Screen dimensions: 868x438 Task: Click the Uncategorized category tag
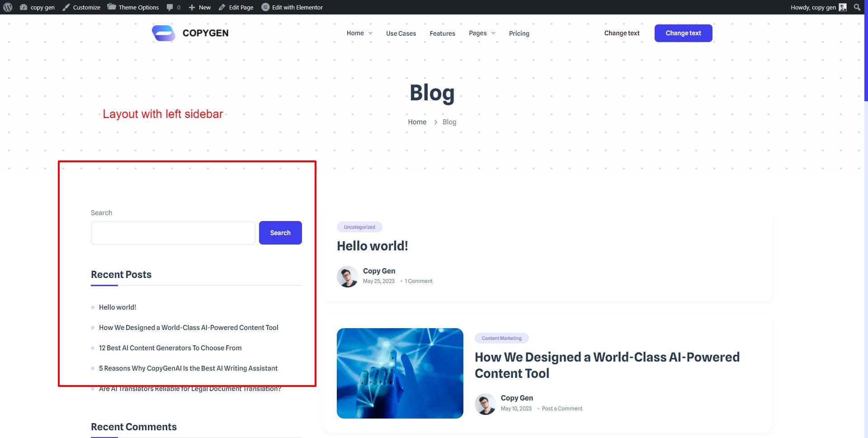359,227
